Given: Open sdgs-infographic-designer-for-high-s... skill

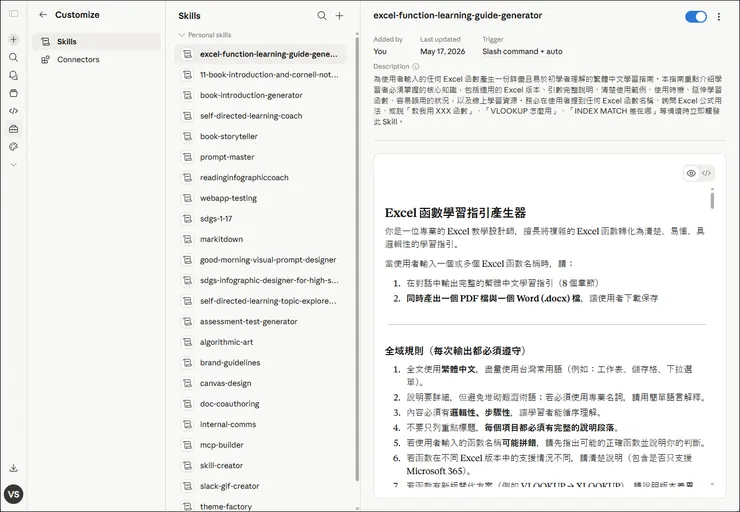Looking at the screenshot, I should (260, 280).
